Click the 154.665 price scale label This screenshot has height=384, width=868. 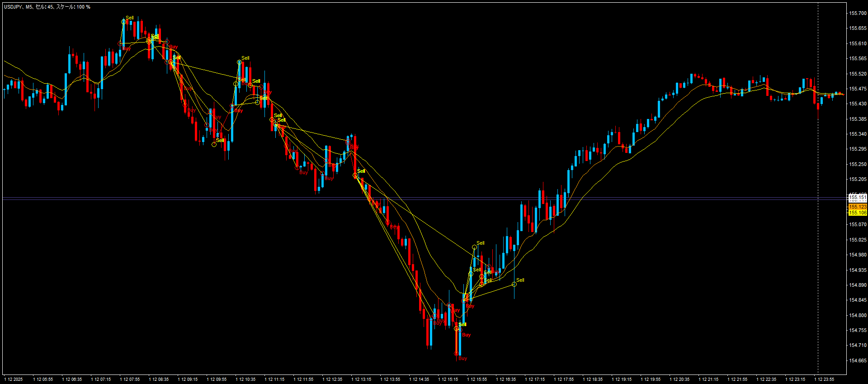click(858, 360)
